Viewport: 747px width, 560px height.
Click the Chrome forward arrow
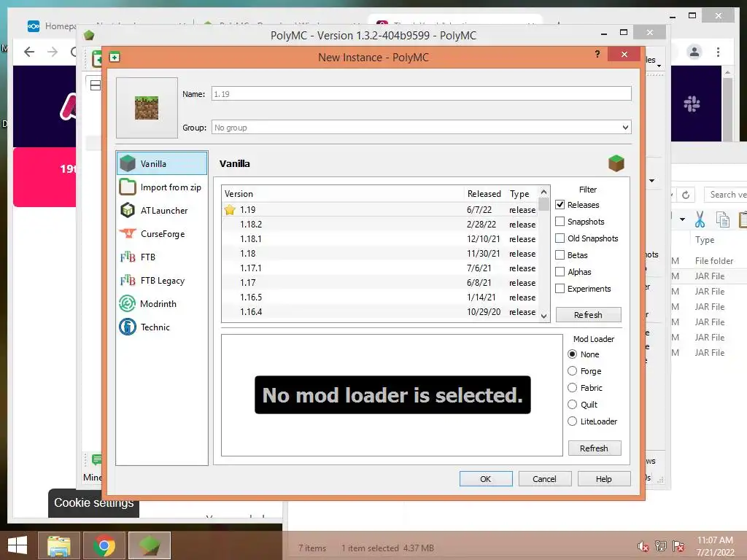click(53, 52)
